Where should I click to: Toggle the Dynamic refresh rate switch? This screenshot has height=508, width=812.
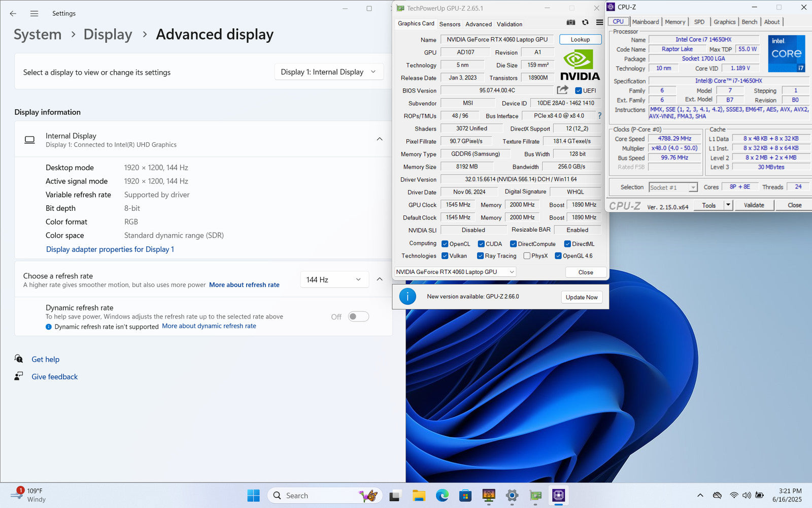(x=358, y=316)
